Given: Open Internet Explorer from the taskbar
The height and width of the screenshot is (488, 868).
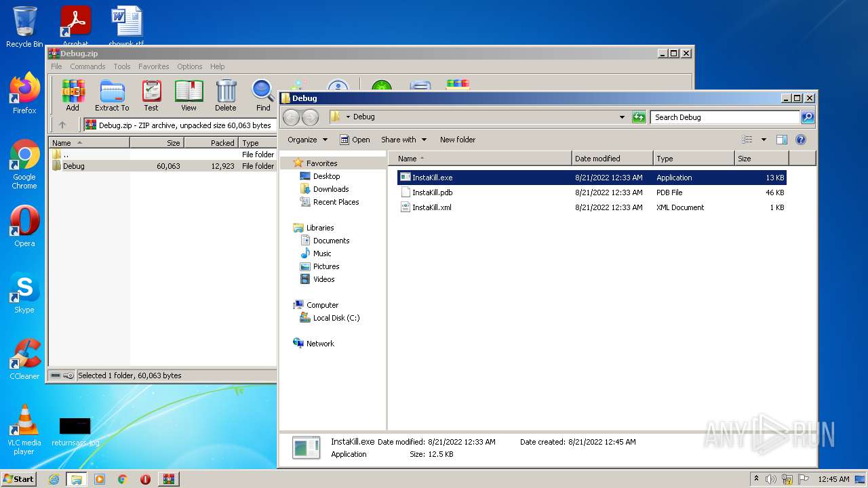Looking at the screenshot, I should pos(54,479).
